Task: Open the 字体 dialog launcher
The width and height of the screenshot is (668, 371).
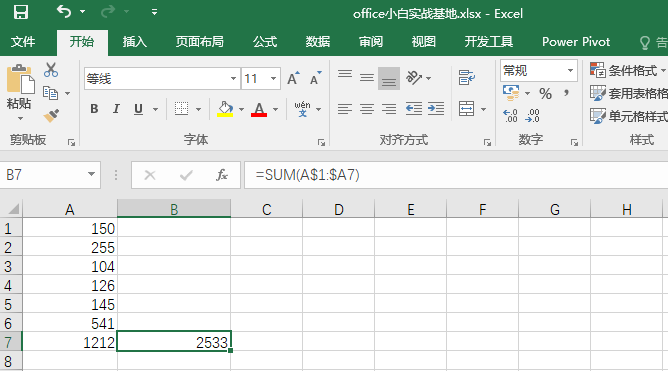Action: click(x=321, y=143)
